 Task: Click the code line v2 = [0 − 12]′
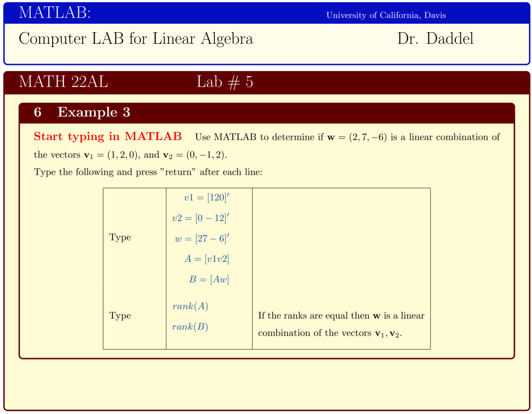click(201, 218)
